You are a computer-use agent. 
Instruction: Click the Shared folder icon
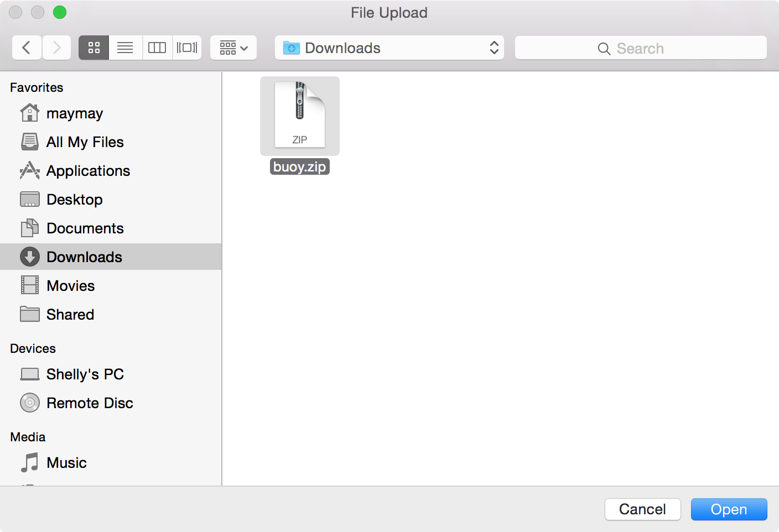30,314
